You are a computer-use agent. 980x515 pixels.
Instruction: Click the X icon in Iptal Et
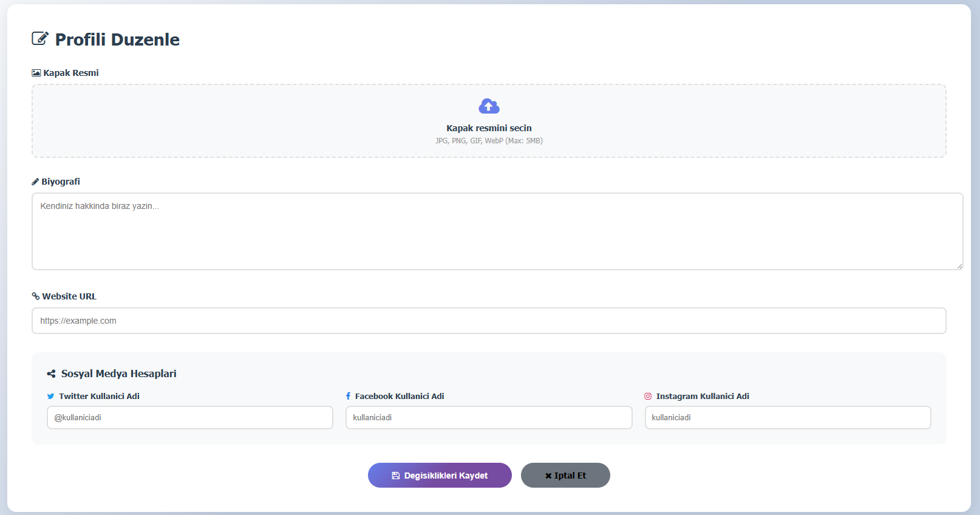click(x=548, y=476)
